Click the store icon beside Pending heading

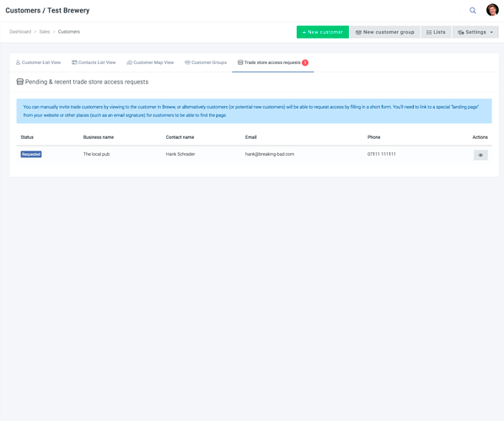tap(20, 82)
